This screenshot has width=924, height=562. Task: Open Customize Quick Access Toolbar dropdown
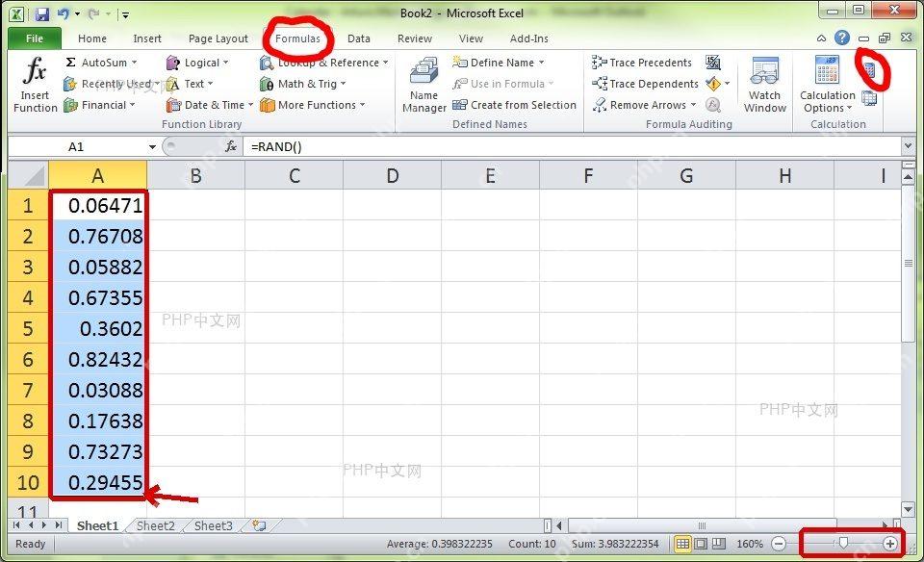125,14
